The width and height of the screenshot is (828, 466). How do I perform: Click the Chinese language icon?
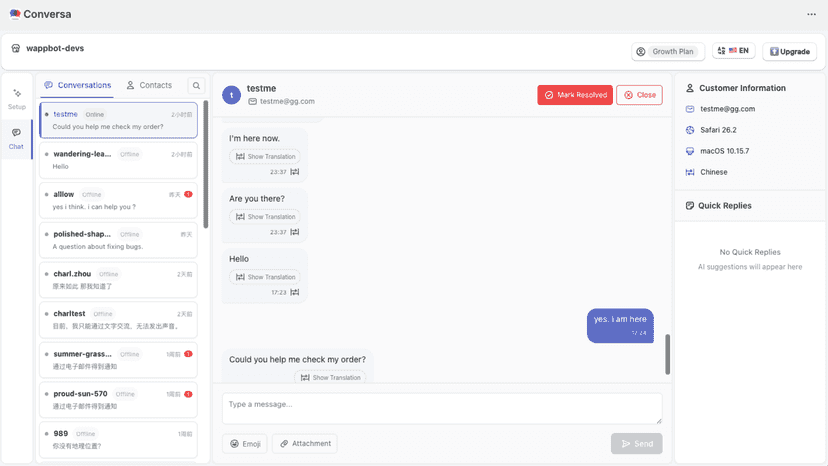point(690,172)
